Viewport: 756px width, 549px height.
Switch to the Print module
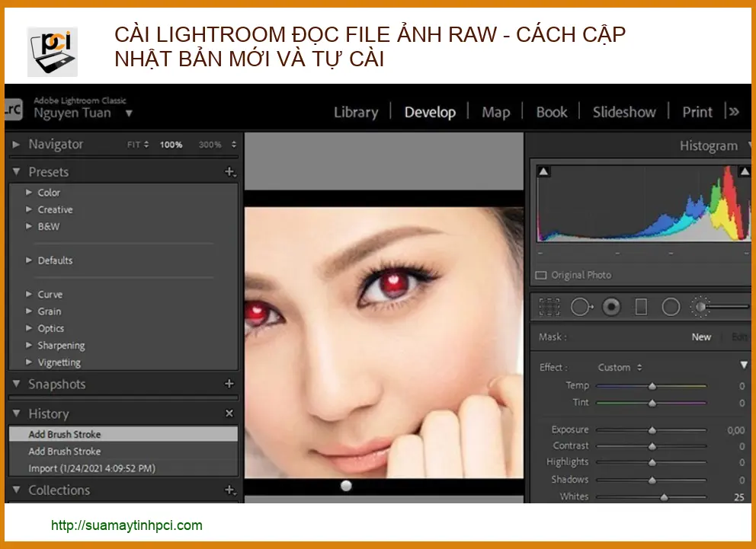697,112
